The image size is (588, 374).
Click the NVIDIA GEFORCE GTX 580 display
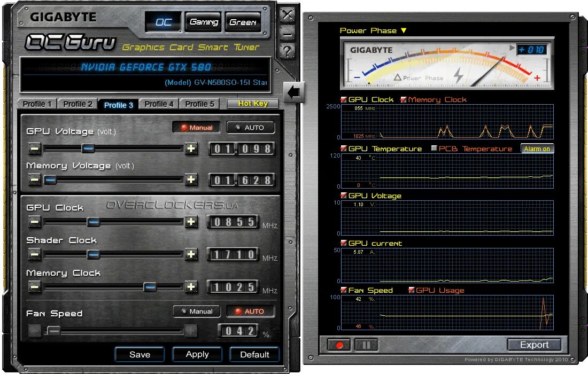(145, 74)
